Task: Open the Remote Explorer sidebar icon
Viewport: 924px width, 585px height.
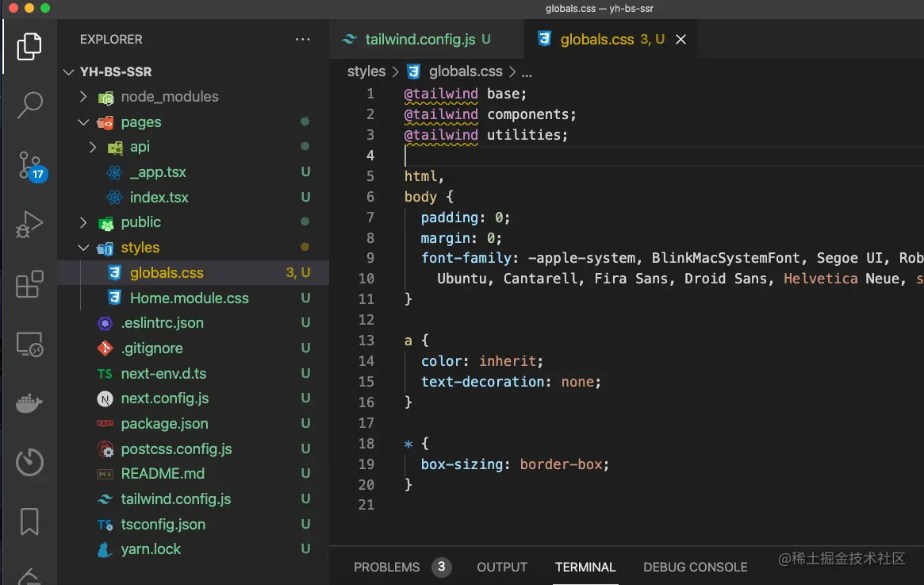Action: point(29,344)
